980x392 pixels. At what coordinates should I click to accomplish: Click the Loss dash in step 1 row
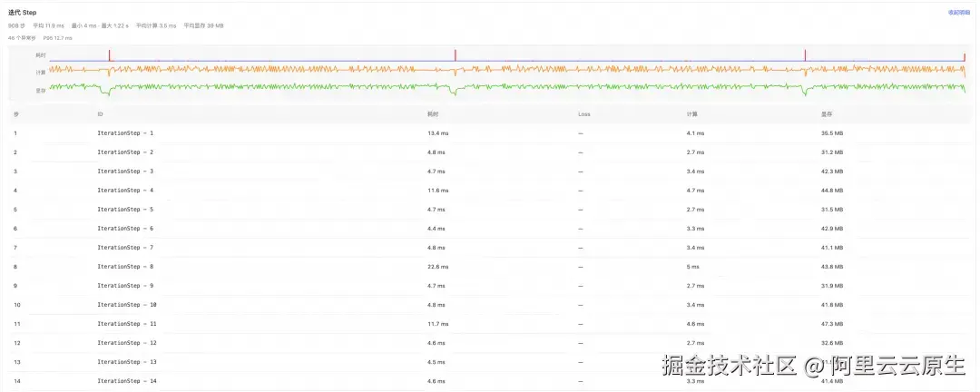point(581,133)
